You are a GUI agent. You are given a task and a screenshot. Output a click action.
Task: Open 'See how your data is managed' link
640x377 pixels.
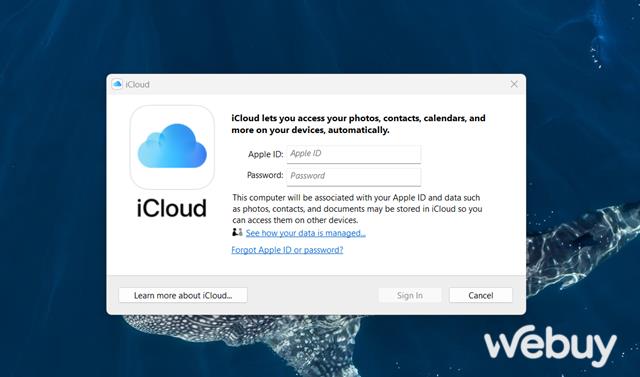306,233
